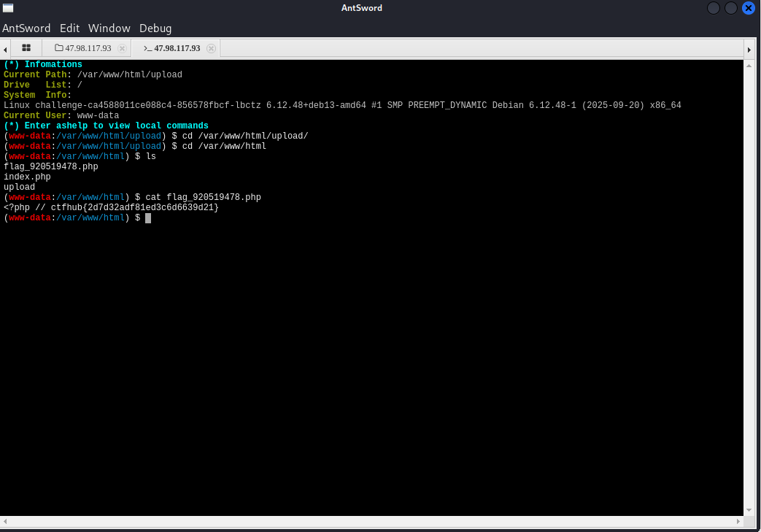Open the Window menu
This screenshot has height=532, width=761.
click(x=109, y=28)
